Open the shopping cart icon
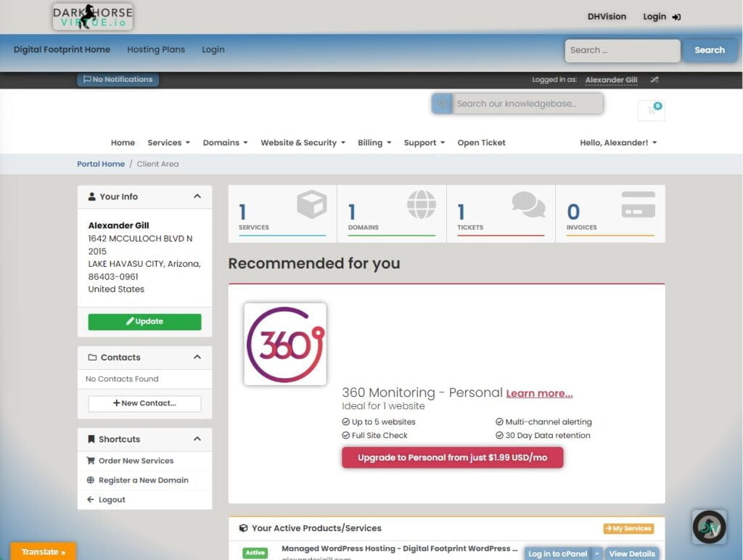 point(652,110)
